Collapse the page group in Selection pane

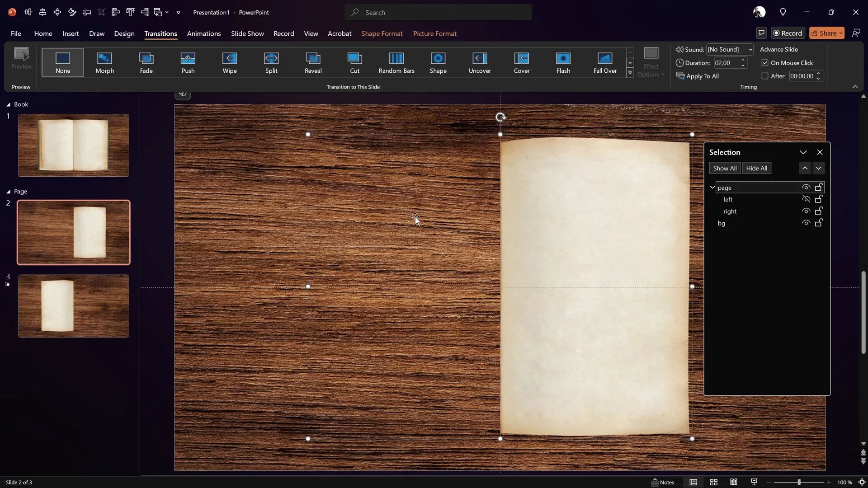[712, 187]
